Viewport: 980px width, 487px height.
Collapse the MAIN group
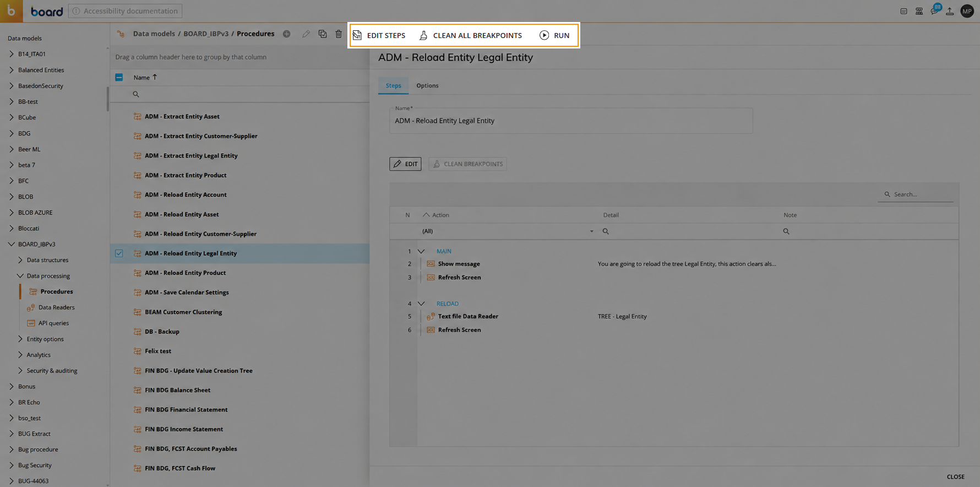(x=421, y=251)
